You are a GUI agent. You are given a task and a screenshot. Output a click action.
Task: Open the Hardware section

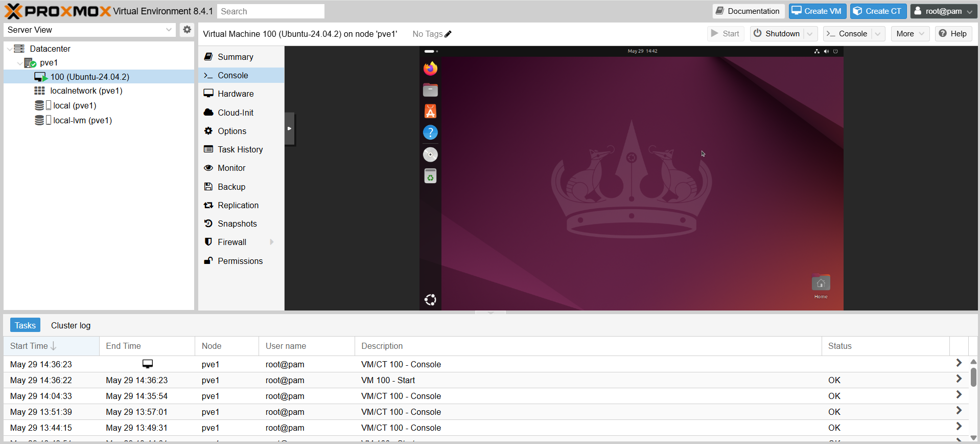(241, 94)
